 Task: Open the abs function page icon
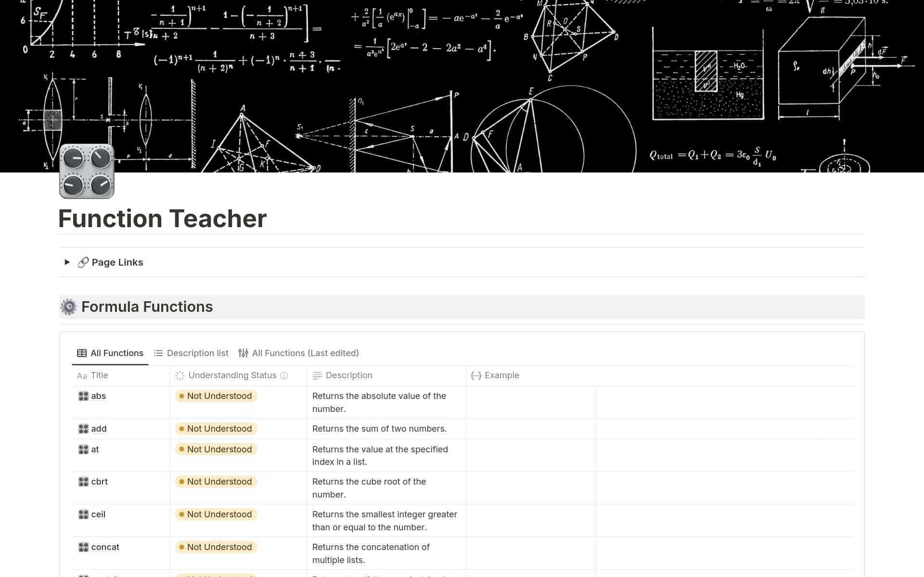point(83,396)
